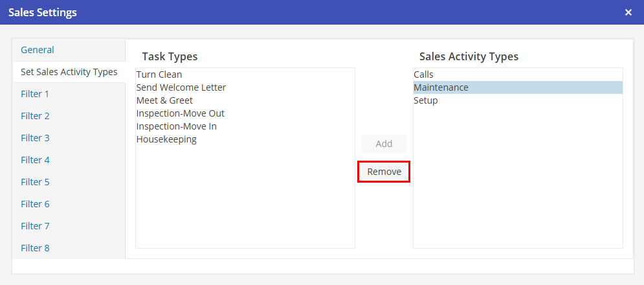This screenshot has width=644, height=285.
Task: Choose Housekeeping in the Task Types list
Action: pyautogui.click(x=166, y=139)
